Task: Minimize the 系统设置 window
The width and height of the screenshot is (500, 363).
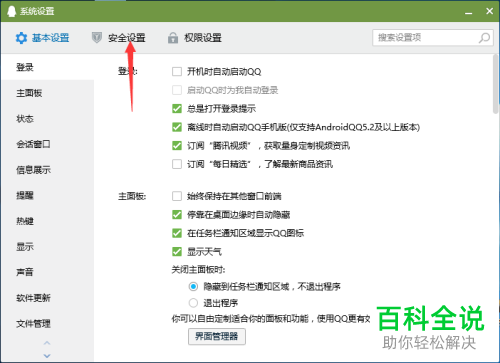Action: (x=469, y=12)
